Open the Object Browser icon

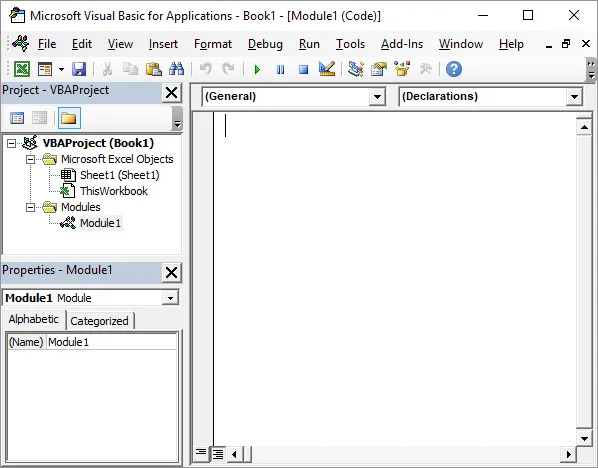click(x=402, y=69)
